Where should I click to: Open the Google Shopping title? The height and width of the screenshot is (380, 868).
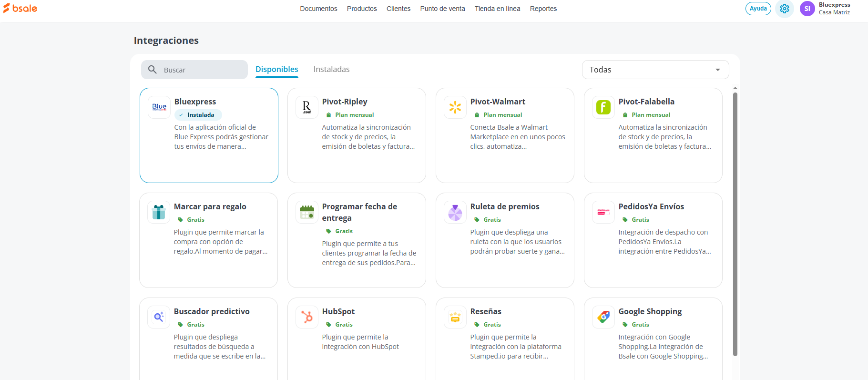650,311
